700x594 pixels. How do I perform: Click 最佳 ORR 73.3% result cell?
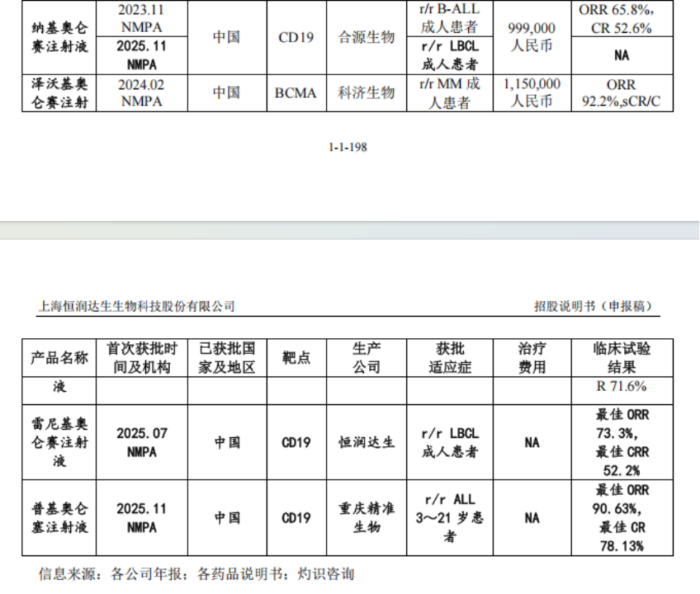coord(622,443)
